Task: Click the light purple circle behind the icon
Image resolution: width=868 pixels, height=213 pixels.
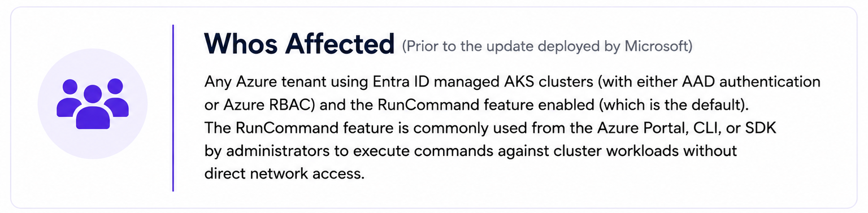Action: click(93, 104)
